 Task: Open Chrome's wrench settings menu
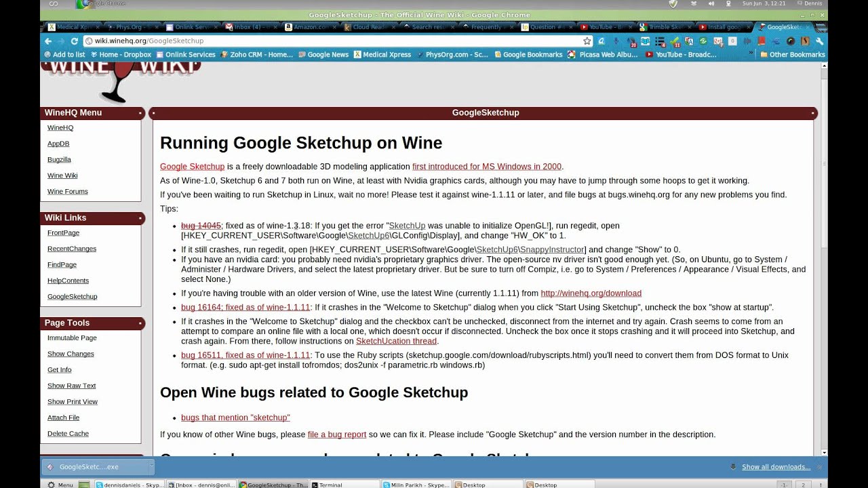[819, 41]
